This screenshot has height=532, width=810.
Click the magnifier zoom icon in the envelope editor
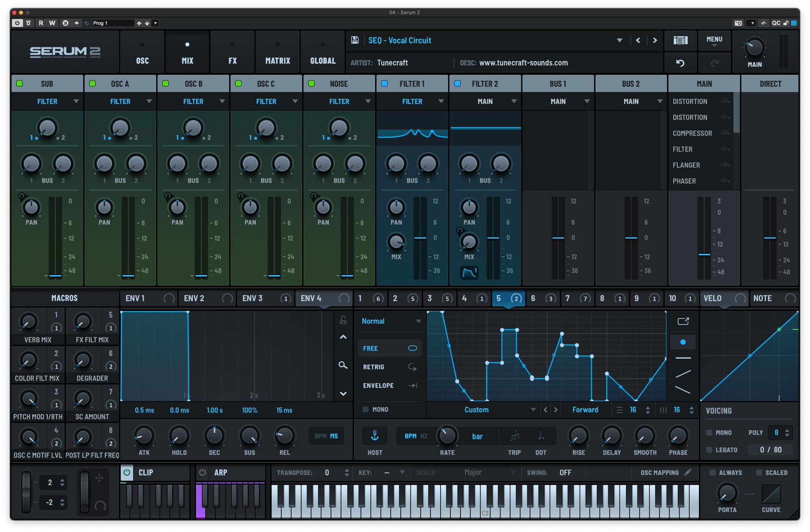(x=343, y=365)
